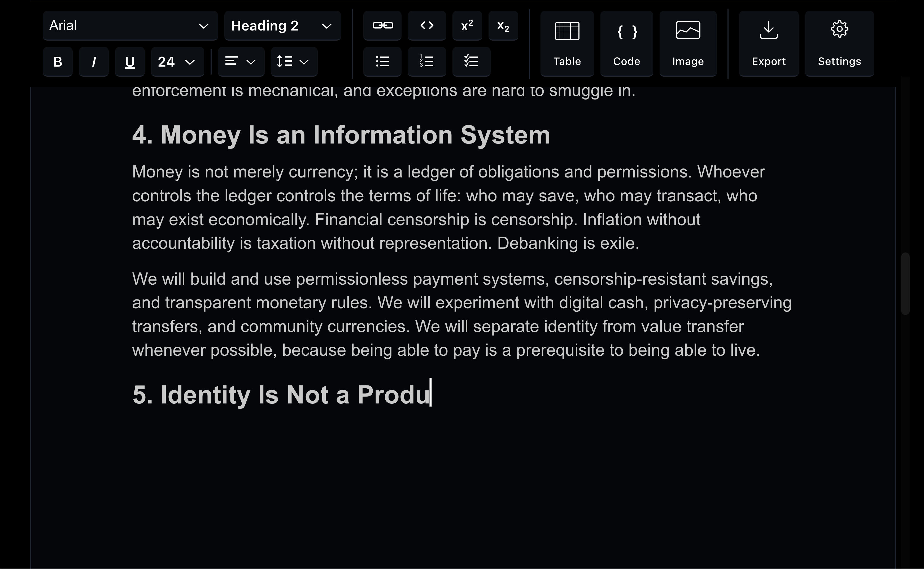Expand the line spacing options
The height and width of the screenshot is (569, 924).
pos(294,62)
